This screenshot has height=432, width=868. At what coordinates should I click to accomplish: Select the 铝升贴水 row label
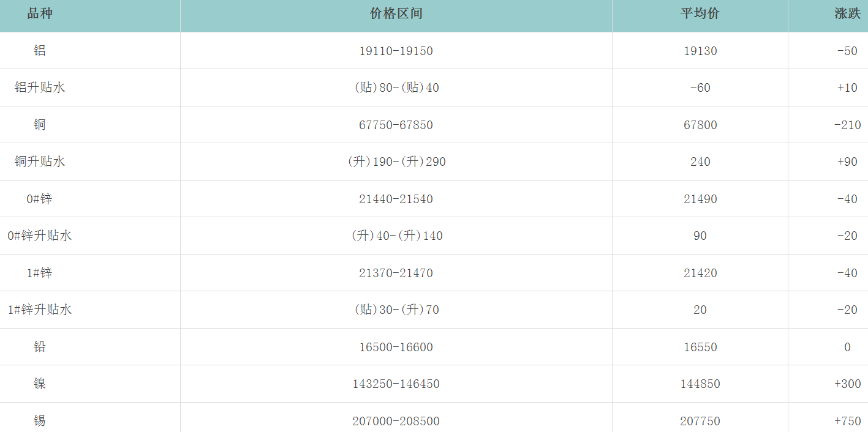(x=40, y=88)
